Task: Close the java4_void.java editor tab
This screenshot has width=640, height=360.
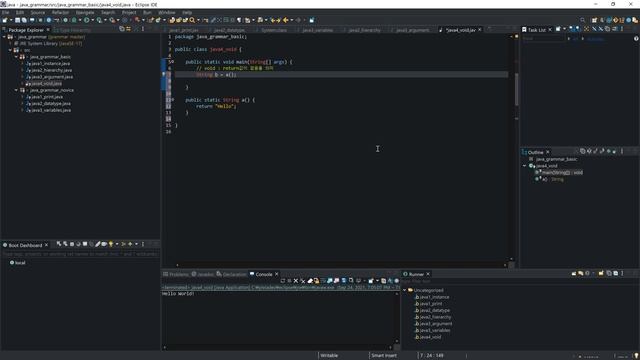Action: coord(480,30)
